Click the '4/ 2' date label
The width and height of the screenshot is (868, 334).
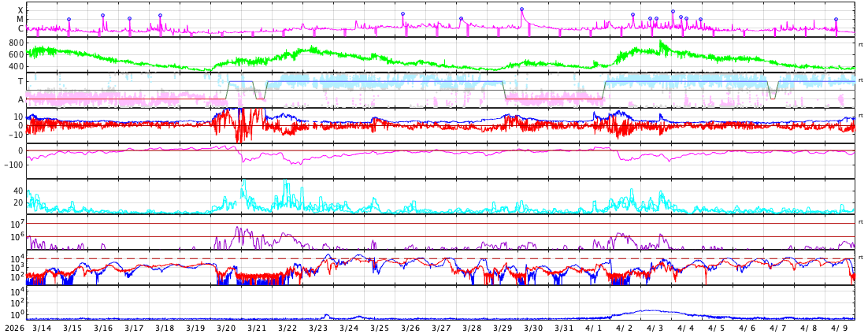pyautogui.click(x=625, y=328)
